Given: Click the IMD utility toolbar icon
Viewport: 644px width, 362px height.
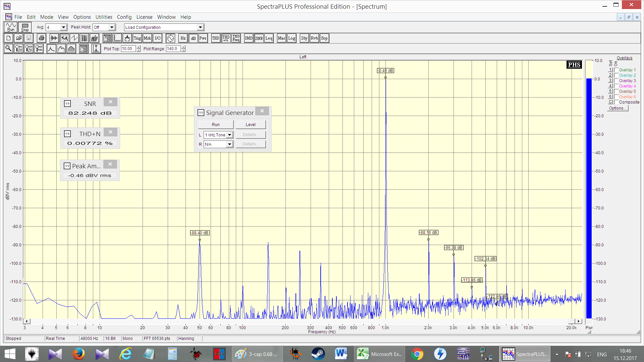Looking at the screenshot, I should [249, 38].
